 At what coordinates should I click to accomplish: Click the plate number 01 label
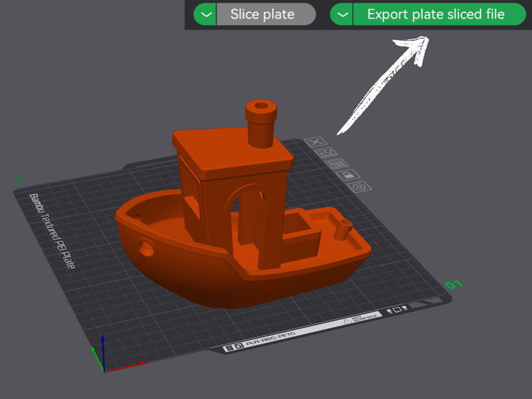coord(453,284)
